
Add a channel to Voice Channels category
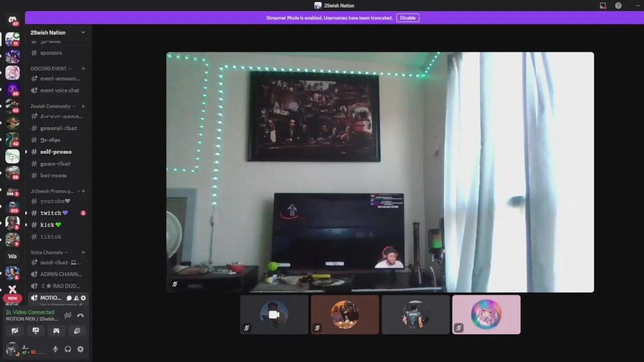pyautogui.click(x=84, y=252)
